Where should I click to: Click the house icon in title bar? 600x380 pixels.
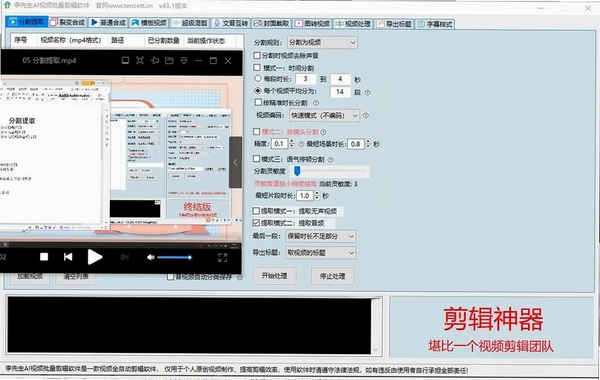pos(7,5)
